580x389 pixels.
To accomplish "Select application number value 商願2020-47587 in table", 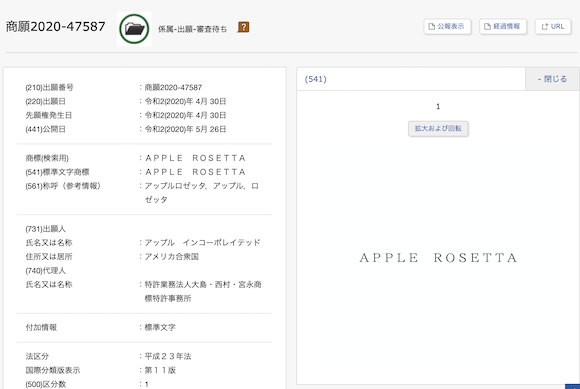I will click(173, 88).
